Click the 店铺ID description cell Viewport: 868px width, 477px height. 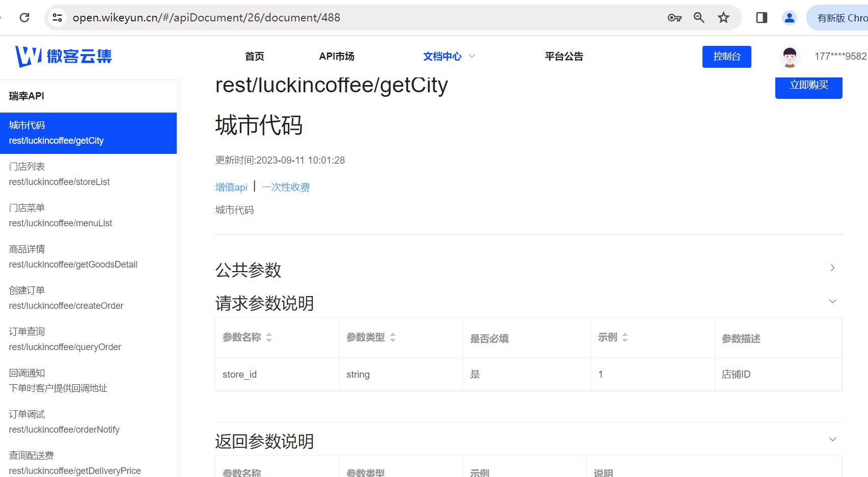coord(778,375)
